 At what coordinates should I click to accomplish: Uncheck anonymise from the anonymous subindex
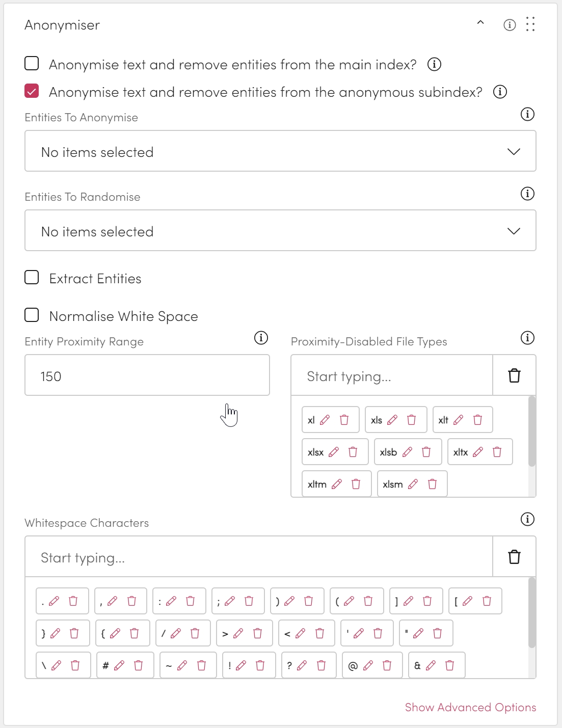tap(32, 91)
